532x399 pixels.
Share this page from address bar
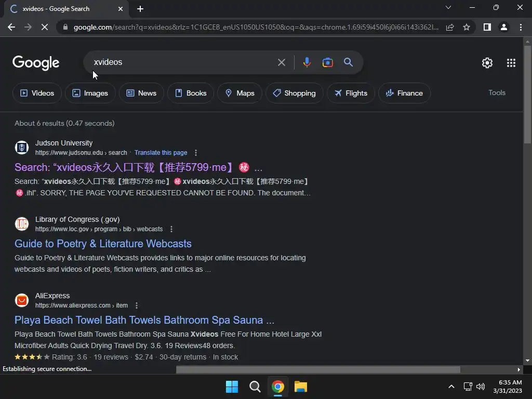coord(450,27)
